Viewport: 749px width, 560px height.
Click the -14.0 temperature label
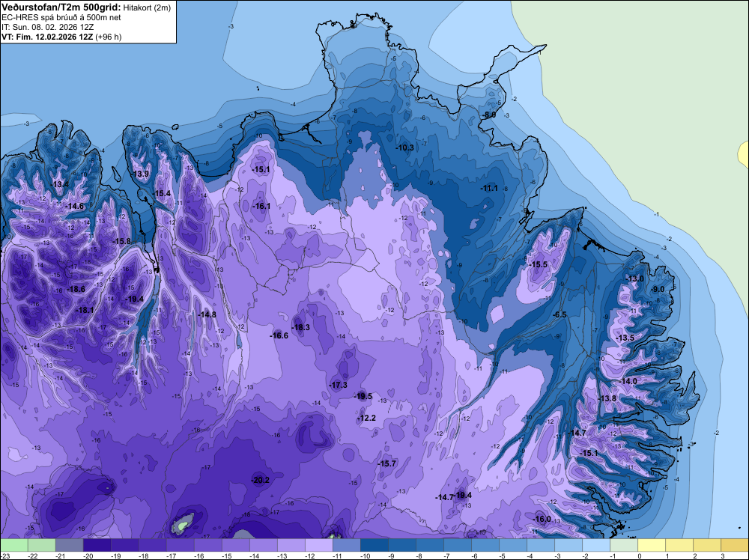coord(628,381)
